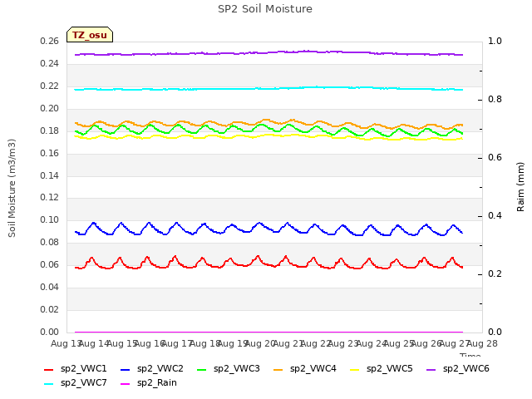532x399 pixels.
Task: Click the yellow sp2_VWC5 legend swatch
Action: 355,370
